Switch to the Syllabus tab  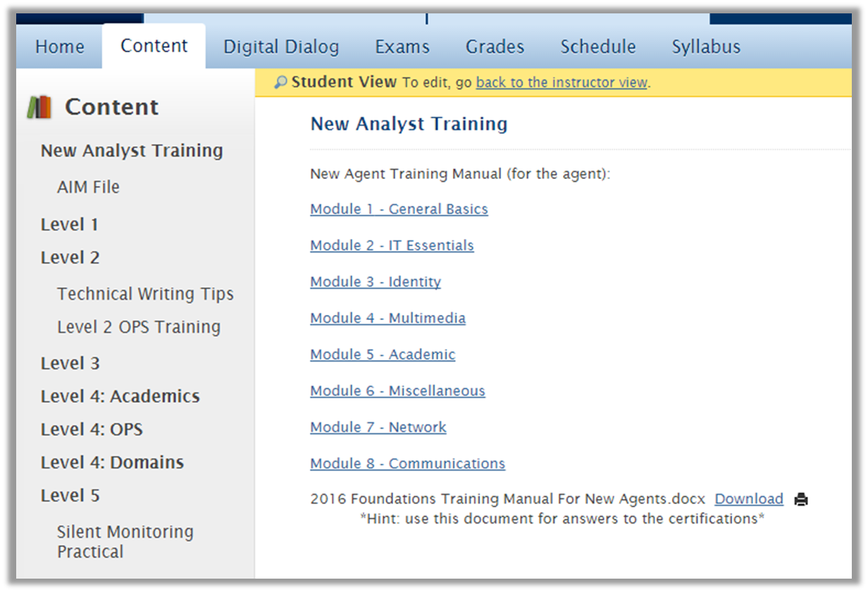pos(705,46)
